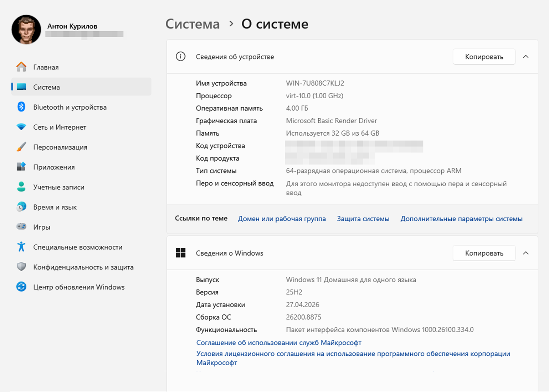Open Центр обновления Windows
Screen dimensions: 549x392
[81, 287]
